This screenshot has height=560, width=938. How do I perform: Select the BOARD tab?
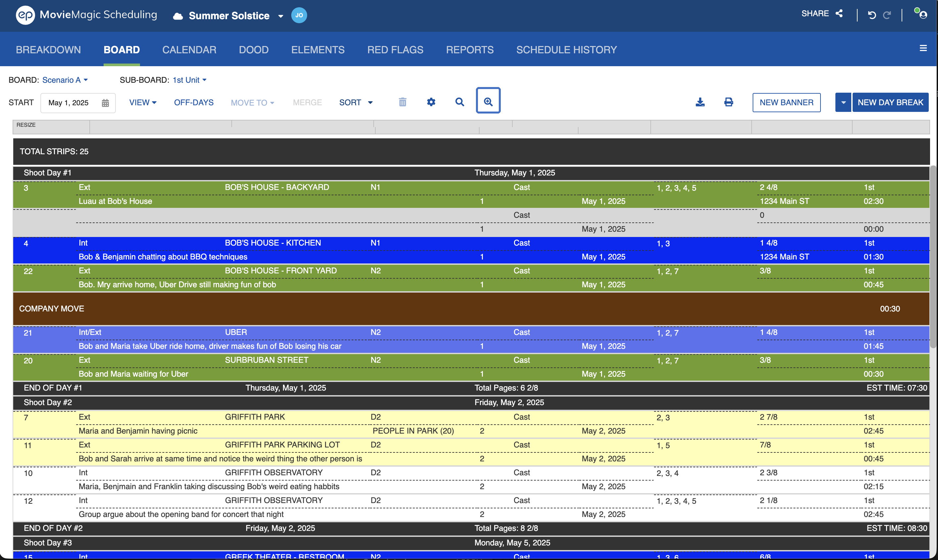(x=121, y=50)
